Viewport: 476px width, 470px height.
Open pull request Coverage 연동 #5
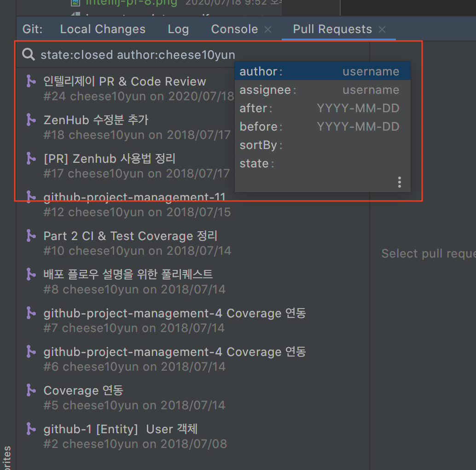[83, 390]
